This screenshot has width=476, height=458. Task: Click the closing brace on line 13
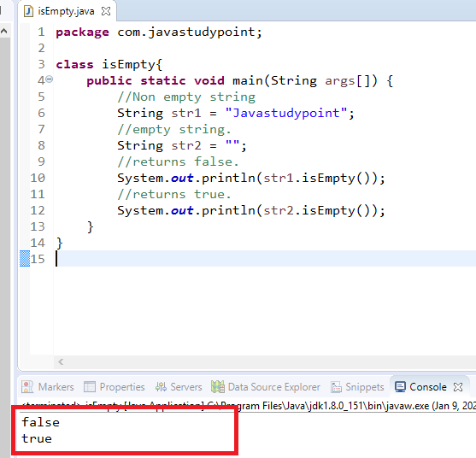pyautogui.click(x=91, y=227)
